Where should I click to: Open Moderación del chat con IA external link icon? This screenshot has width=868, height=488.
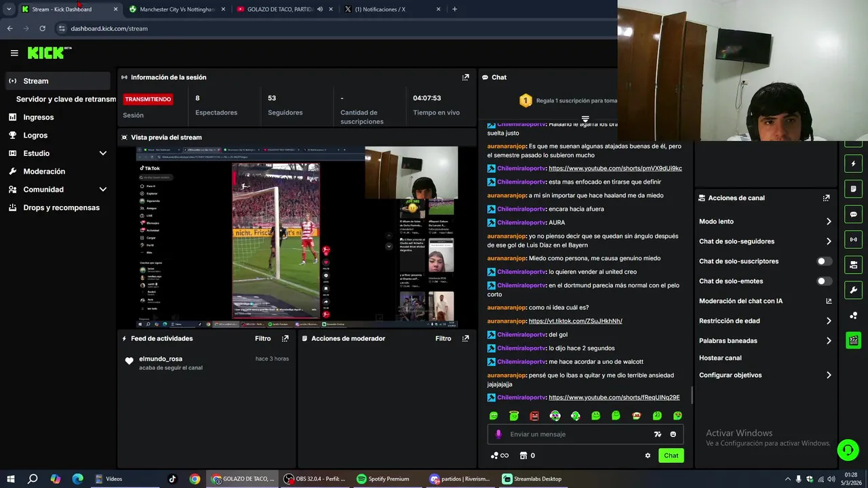(829, 301)
